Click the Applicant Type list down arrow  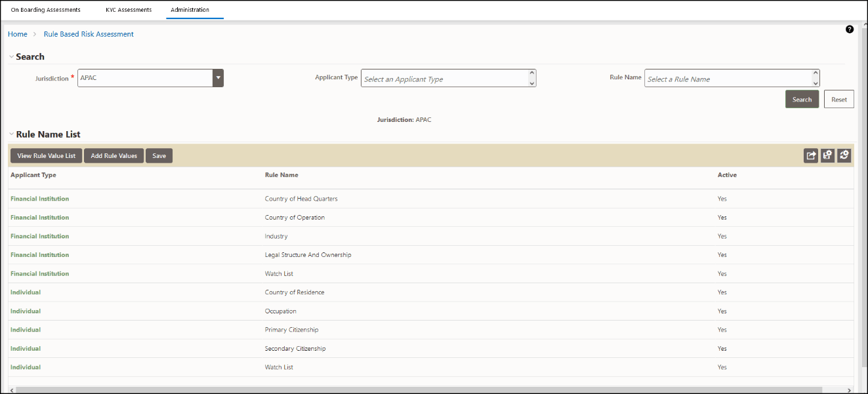tap(532, 83)
